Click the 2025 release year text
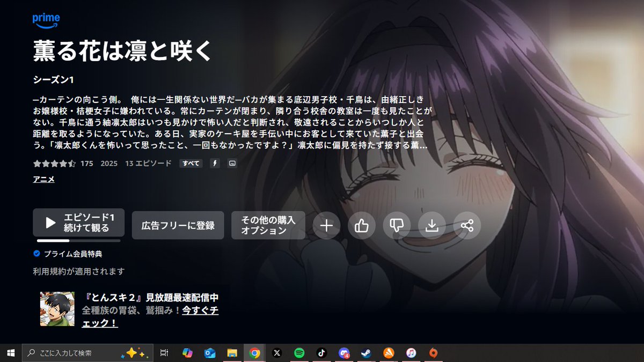 (109, 164)
